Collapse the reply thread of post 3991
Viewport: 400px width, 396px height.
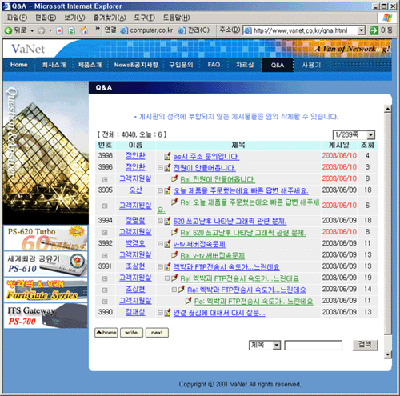pos(160,267)
